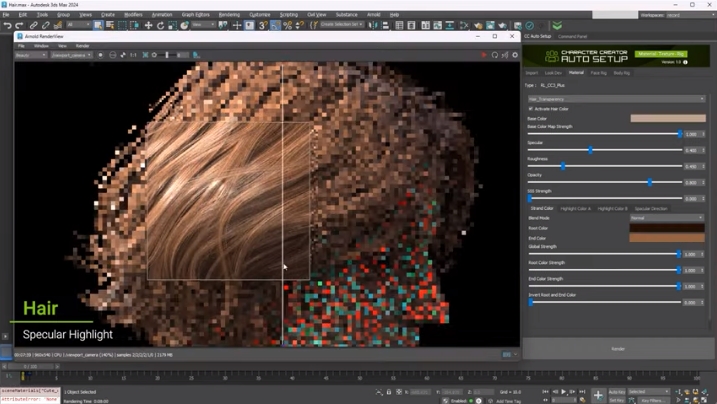Open the Rendering menu
717x404 pixels.
coord(229,15)
